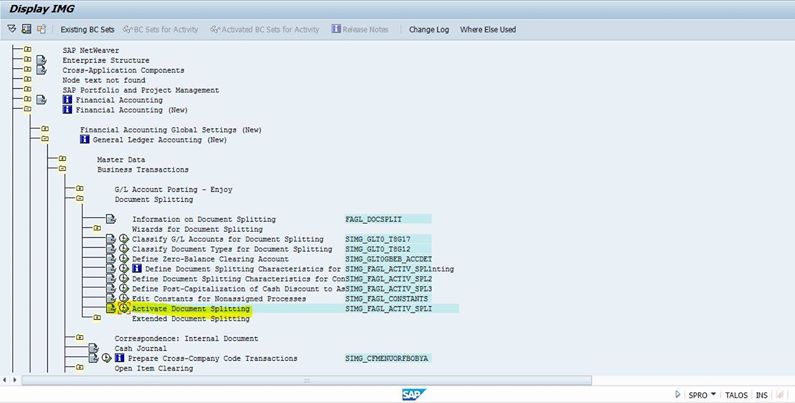This screenshot has height=403, width=795.
Task: Click Activated BC Sets for Activity
Action: [x=265, y=29]
